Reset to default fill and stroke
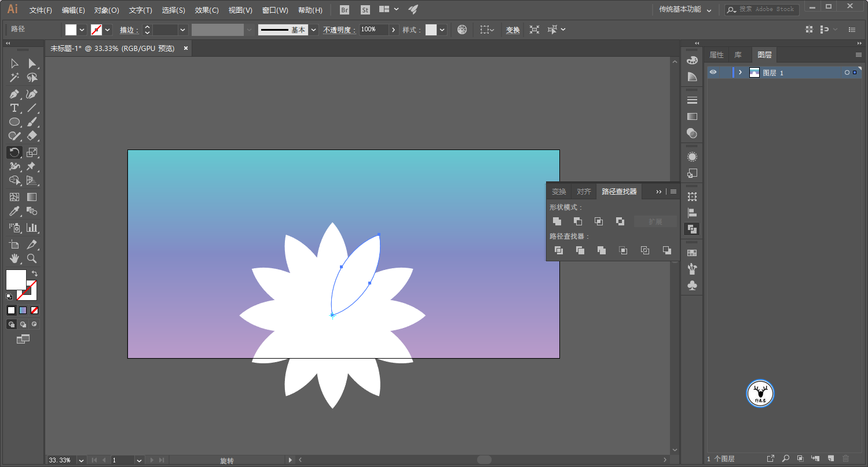This screenshot has width=868, height=467. tap(9, 296)
